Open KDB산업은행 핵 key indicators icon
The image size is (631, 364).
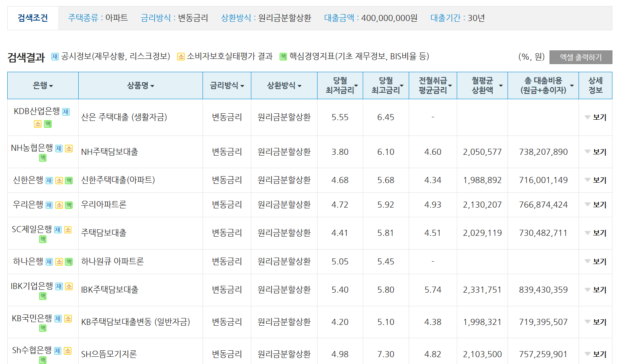48,124
